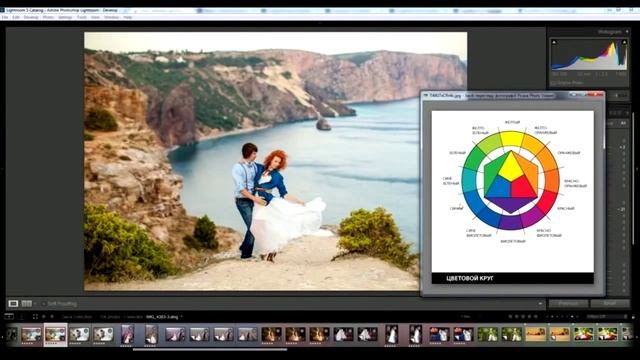
Task: Collapse the Histogram panel header triangle
Action: coord(627,32)
